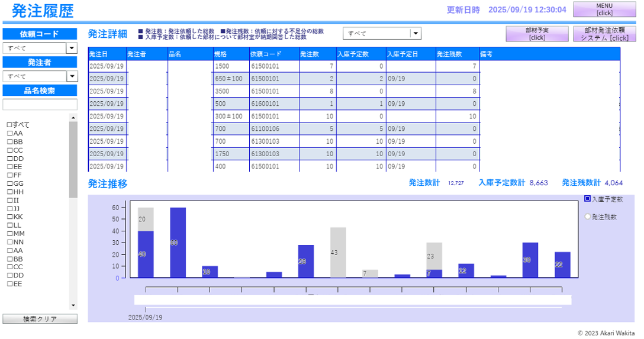Viewport: 644px width, 339px height.
Task: Click the 検索クリア button
Action: (x=40, y=319)
